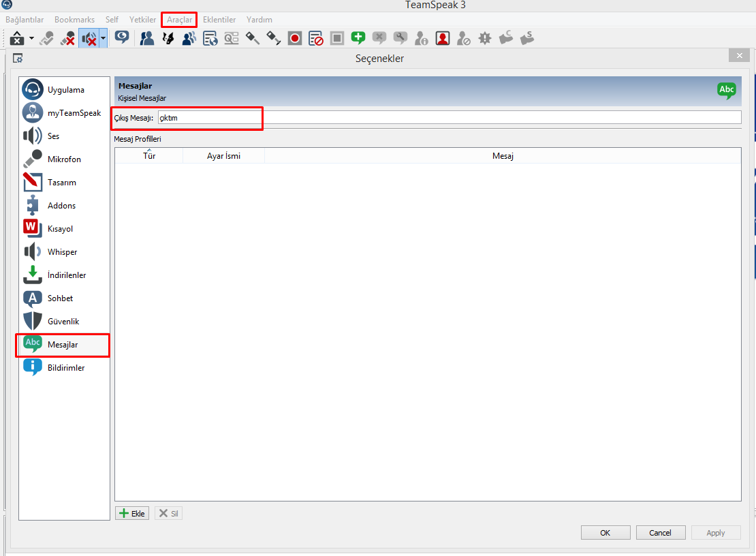
Task: Click puzzle piece icon marked S
Action: click(527, 37)
